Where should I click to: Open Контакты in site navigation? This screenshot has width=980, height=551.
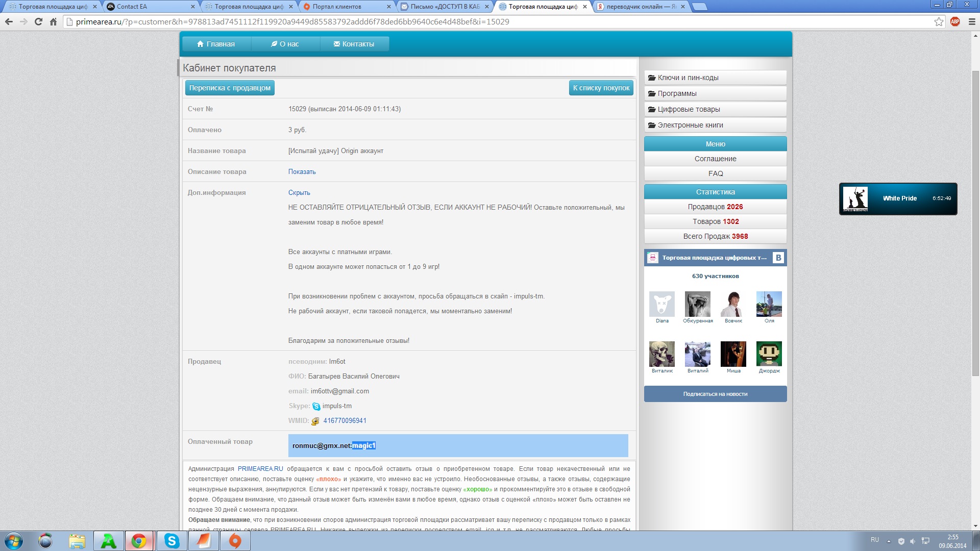pos(354,44)
